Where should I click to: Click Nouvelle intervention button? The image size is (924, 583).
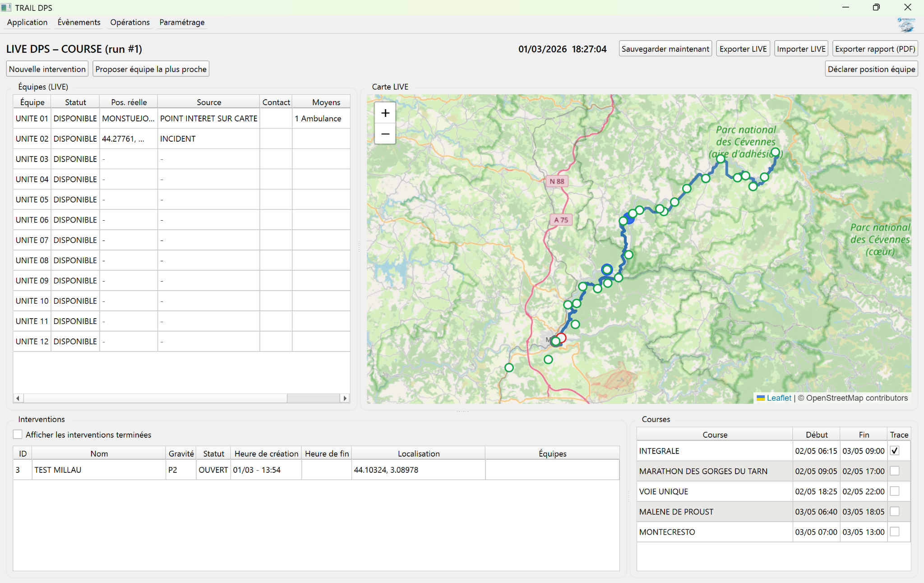47,69
